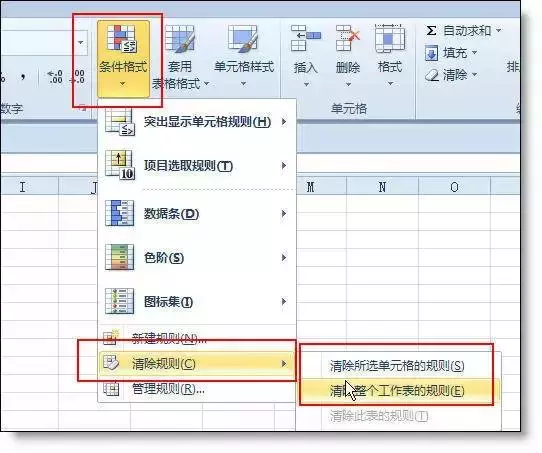Click the 清除 eraser icon

(x=432, y=75)
